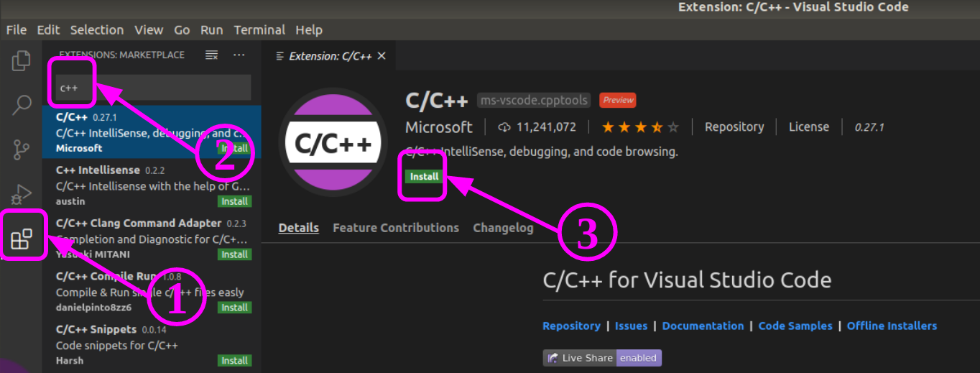Click the Live Share enabled badge

click(x=602, y=358)
